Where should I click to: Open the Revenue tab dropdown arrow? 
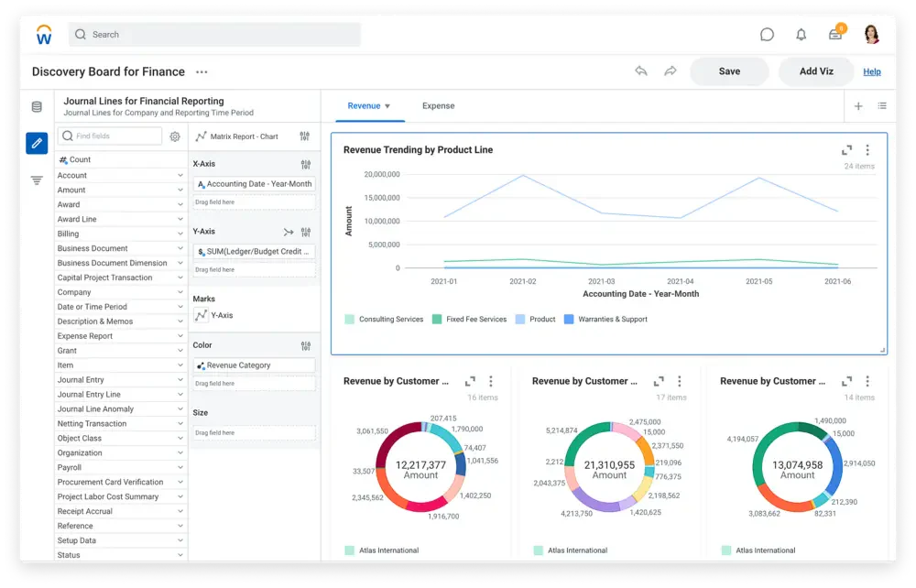[387, 106]
